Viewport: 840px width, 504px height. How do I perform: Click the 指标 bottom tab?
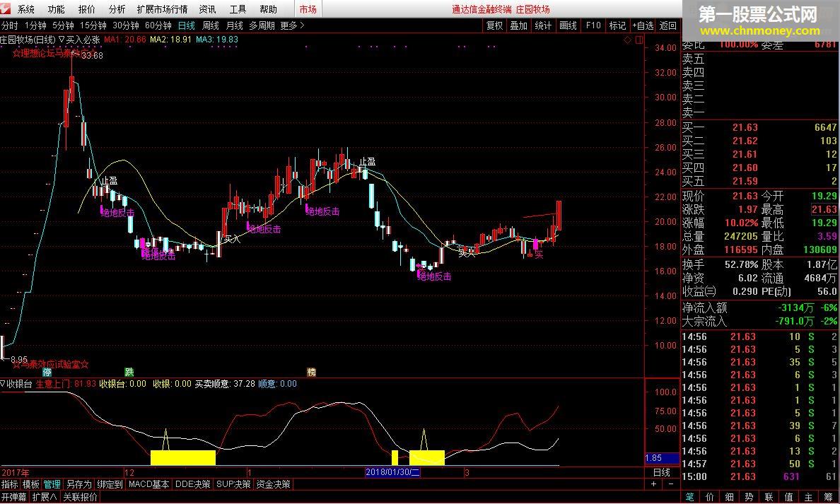pos(10,484)
